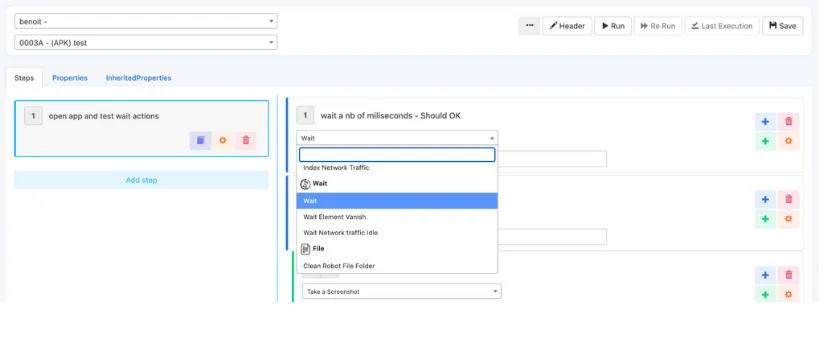Delete the 'open app and test wait actions' step
The width and height of the screenshot is (824, 360).
245,140
